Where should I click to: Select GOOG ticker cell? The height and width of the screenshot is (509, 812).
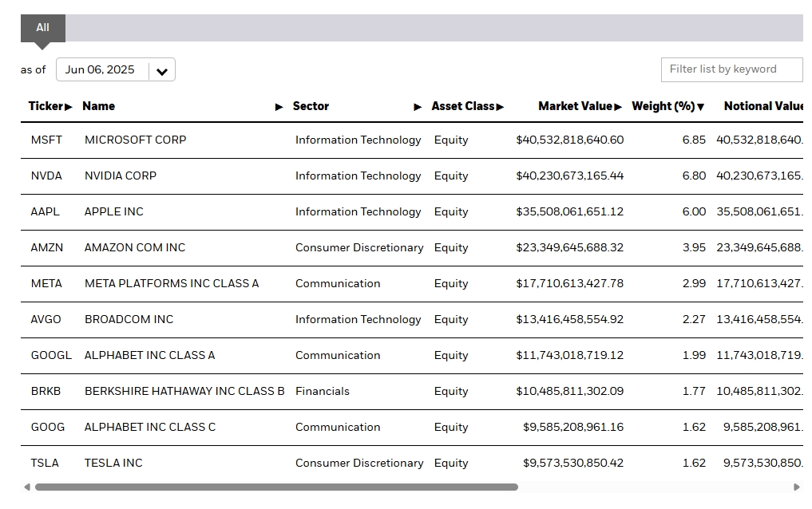click(48, 428)
